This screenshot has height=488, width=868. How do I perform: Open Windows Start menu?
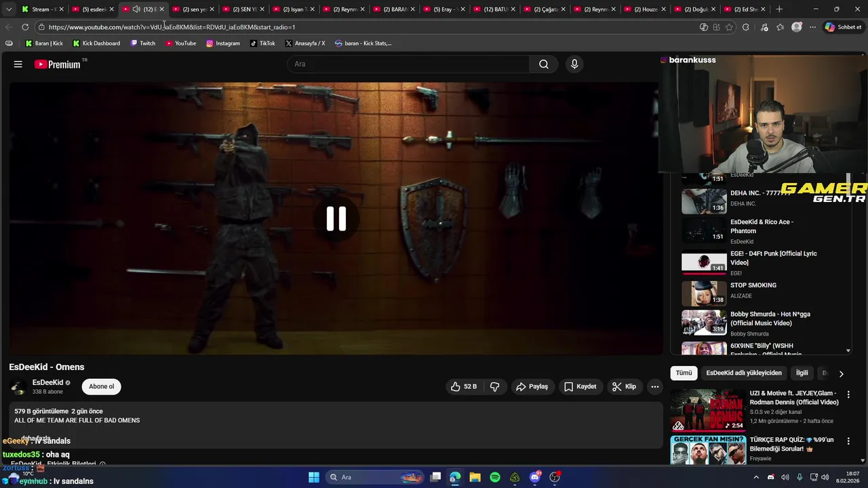click(314, 477)
